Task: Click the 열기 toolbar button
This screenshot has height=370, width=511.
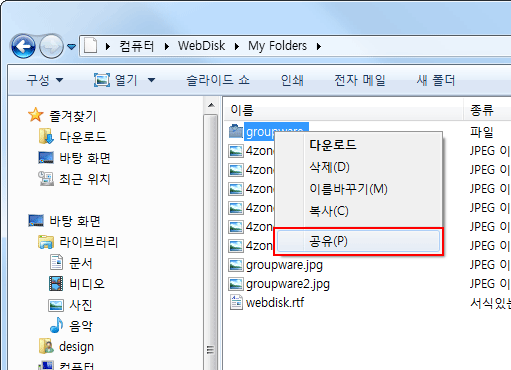Action: [116, 80]
